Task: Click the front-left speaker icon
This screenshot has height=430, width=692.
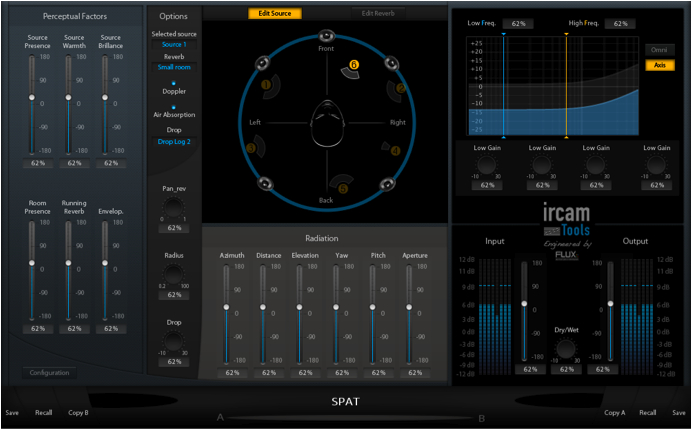Action: [263, 64]
